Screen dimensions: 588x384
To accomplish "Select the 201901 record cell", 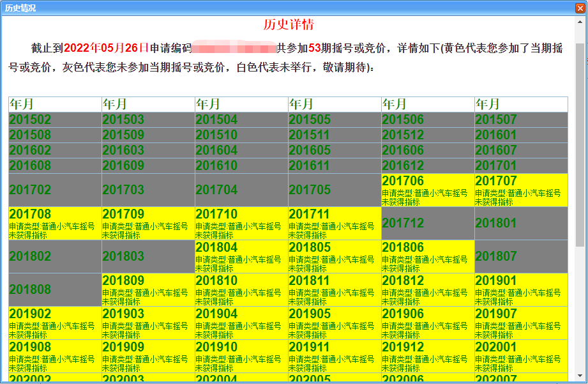I will click(x=521, y=289).
